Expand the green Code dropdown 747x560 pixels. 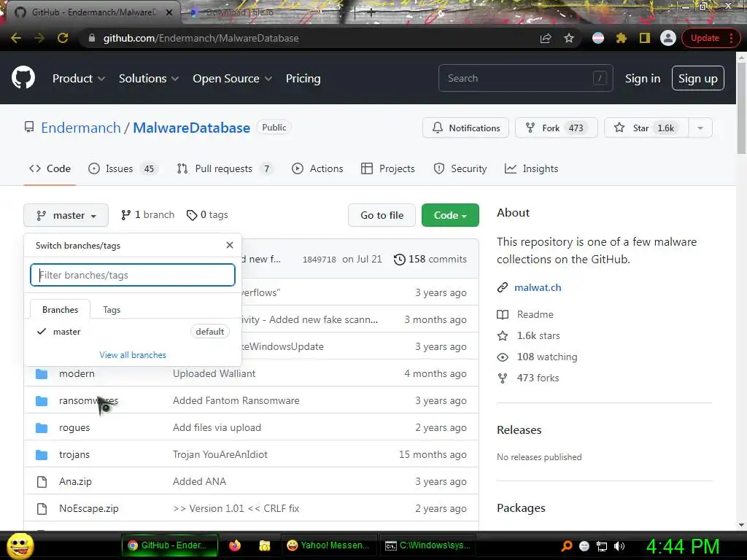click(x=450, y=215)
